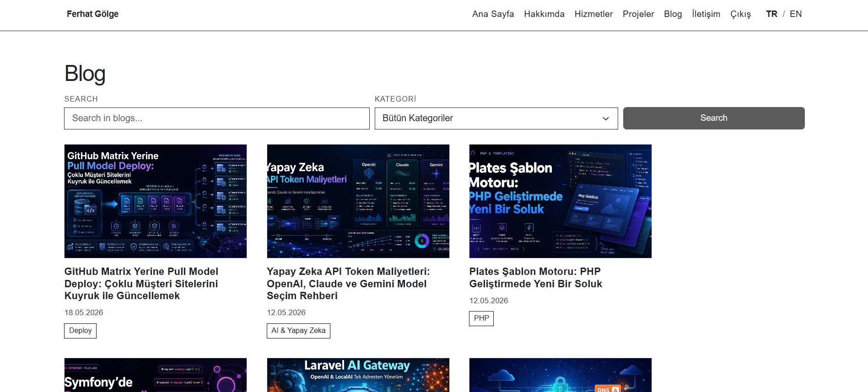The width and height of the screenshot is (868, 392).
Task: Open the Yapay Zeka API Token Maliyetleri thumbnail
Action: [x=358, y=201]
